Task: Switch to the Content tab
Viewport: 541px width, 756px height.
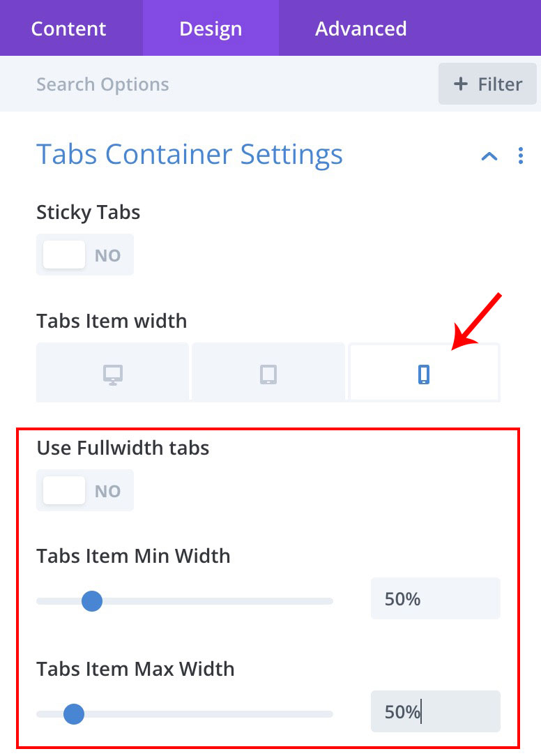Action: tap(69, 29)
